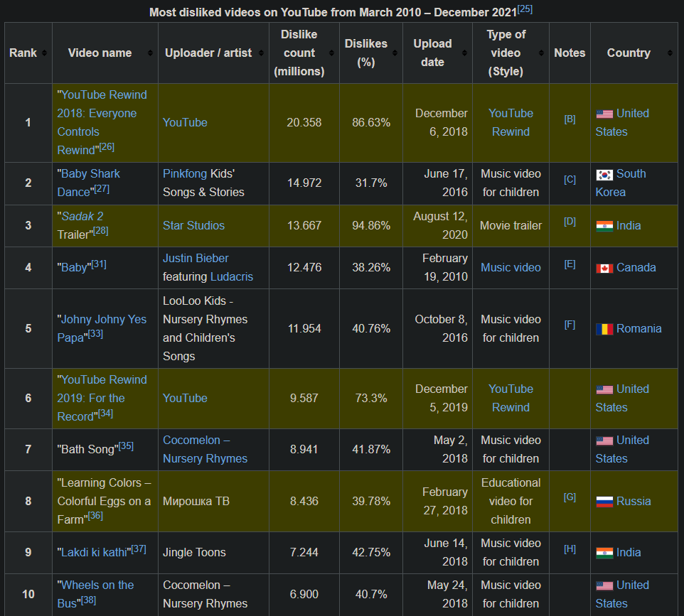The height and width of the screenshot is (616, 684).
Task: Open citation 36 reference
Action: [95, 516]
